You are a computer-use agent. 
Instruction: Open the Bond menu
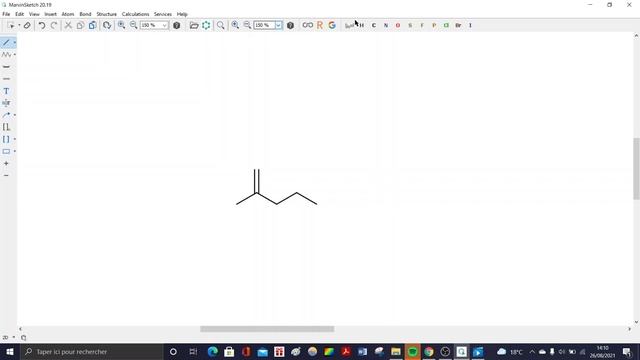[x=85, y=14]
